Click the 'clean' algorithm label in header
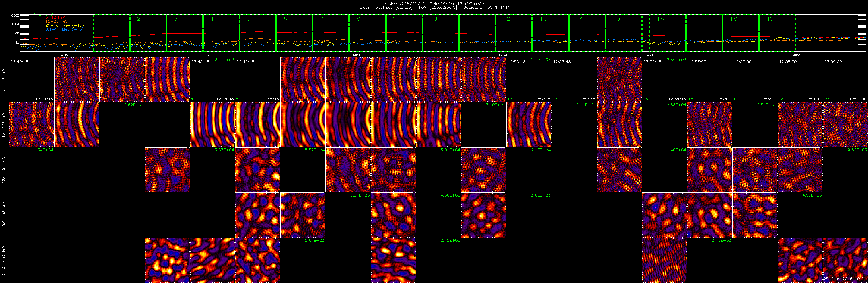The image size is (868, 283). click(x=365, y=8)
